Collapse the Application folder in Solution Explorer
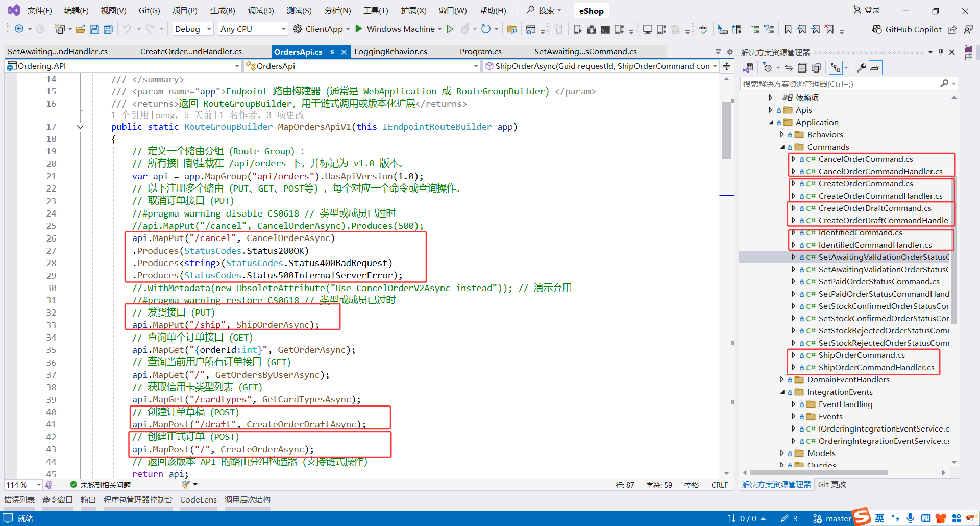 (771, 123)
